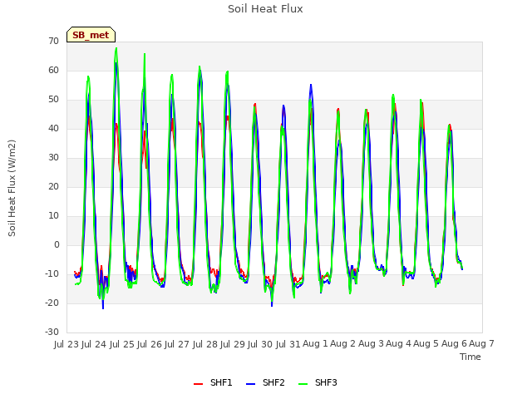Click the Jul 31 x-axis tick label
532x399 pixels.
coord(288,344)
